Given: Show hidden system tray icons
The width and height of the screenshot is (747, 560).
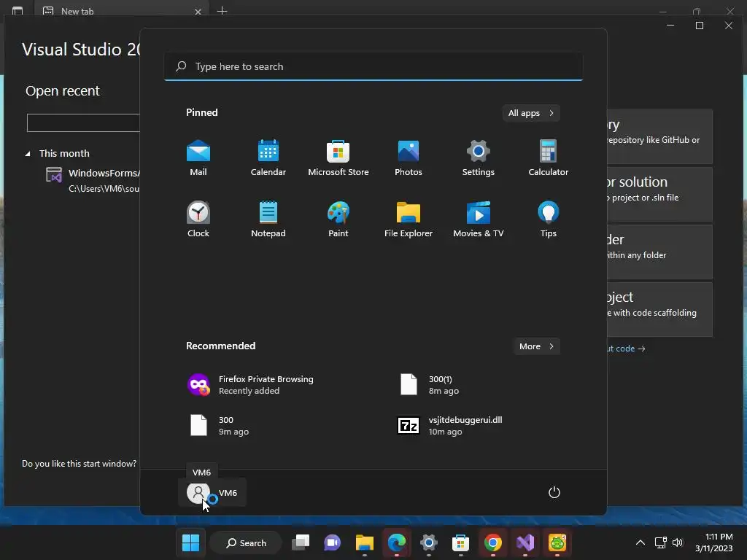Looking at the screenshot, I should 640,542.
